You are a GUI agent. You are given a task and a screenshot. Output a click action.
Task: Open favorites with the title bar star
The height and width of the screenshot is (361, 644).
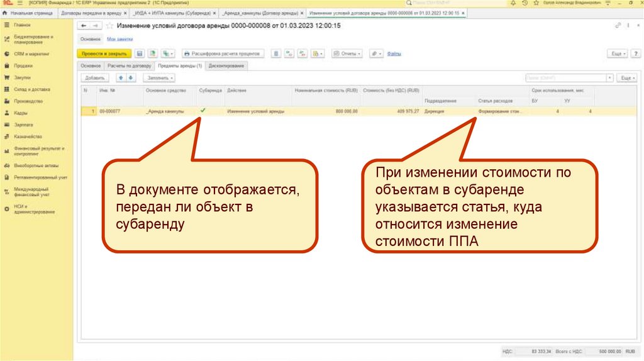pyautogui.click(x=536, y=3)
